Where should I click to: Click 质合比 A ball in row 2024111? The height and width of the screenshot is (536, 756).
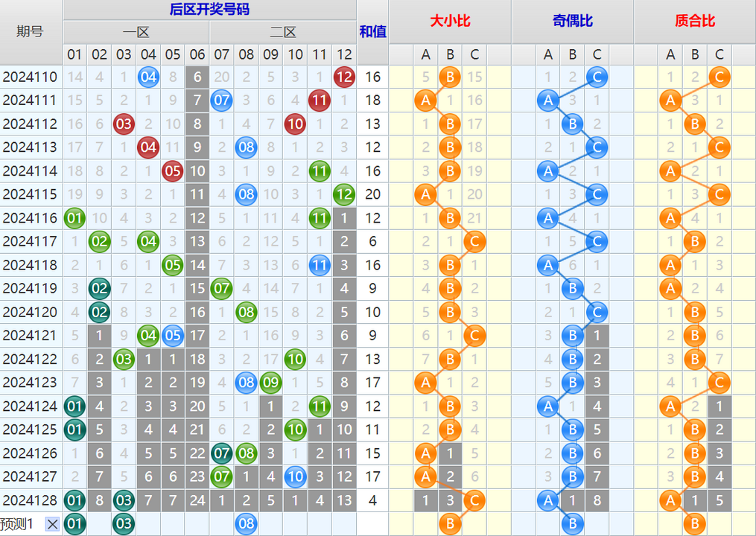tap(670, 100)
